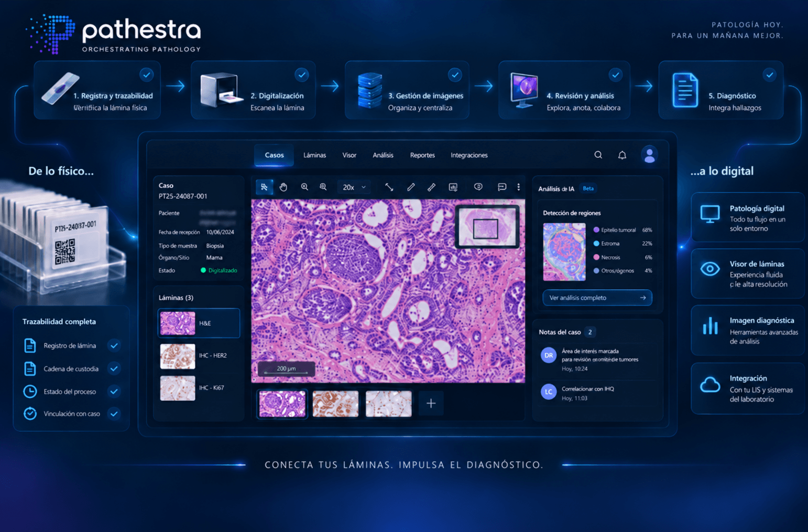Click the bar chart icon on Imagen diagnóstica

pyautogui.click(x=710, y=326)
